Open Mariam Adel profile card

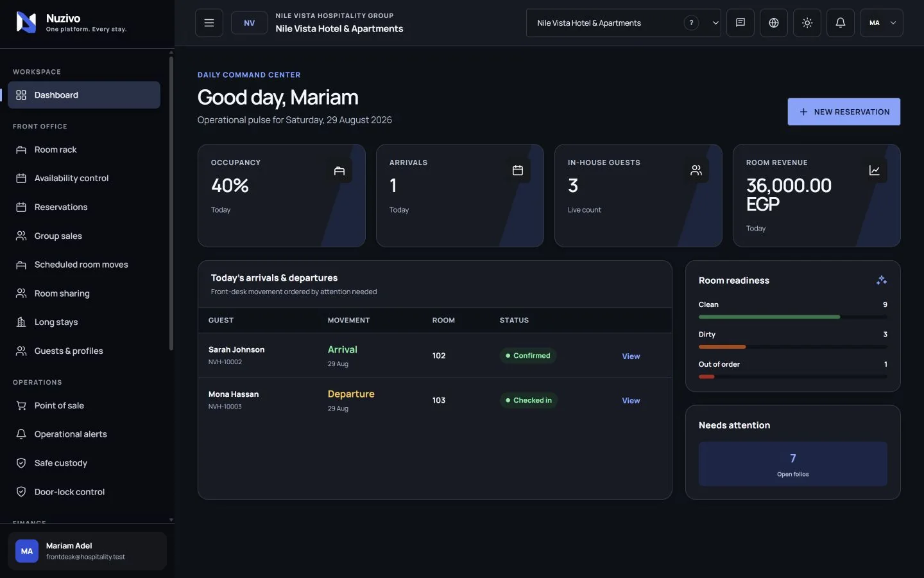click(87, 551)
